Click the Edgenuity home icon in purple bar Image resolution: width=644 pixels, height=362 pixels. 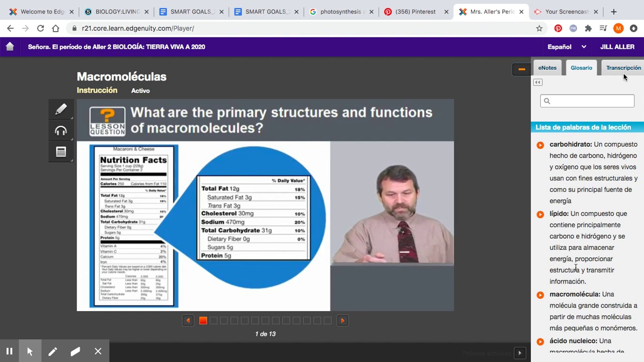pos(10,47)
